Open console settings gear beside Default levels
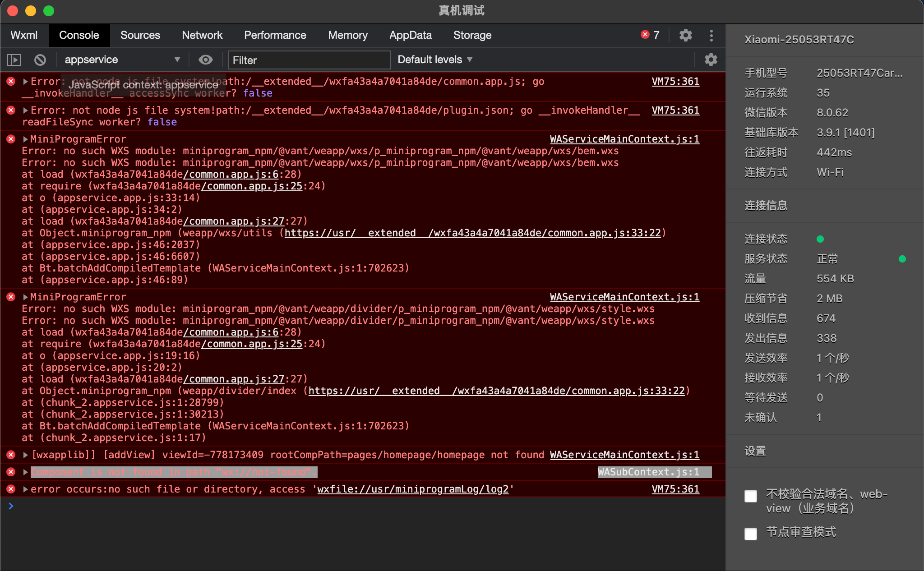The height and width of the screenshot is (571, 924). (x=711, y=60)
